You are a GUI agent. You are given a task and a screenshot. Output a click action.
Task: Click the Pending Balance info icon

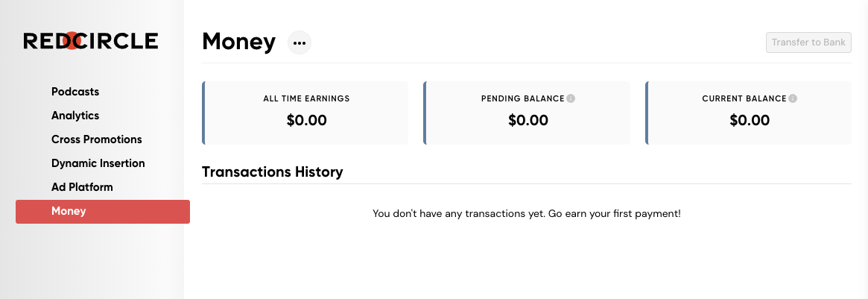tap(571, 98)
